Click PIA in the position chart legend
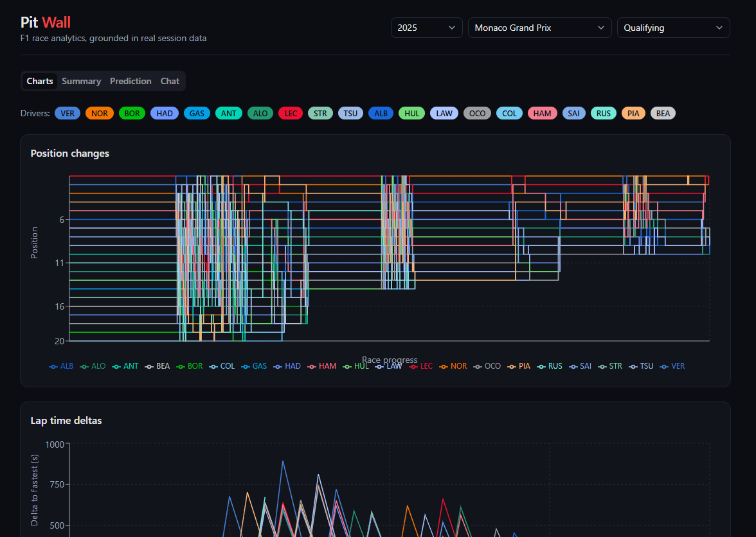The height and width of the screenshot is (537, 756). point(519,366)
